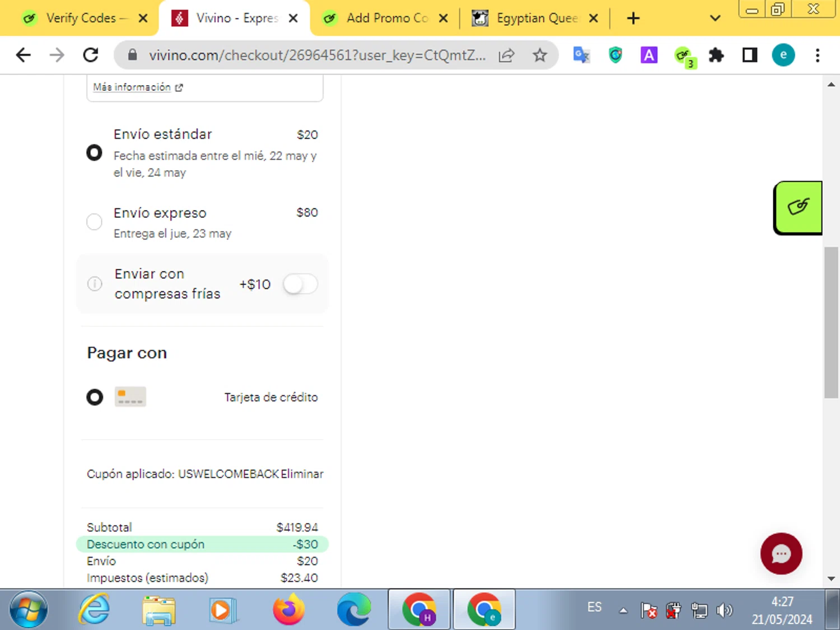Switch to Chrome window with e profile
The width and height of the screenshot is (840, 630).
click(x=484, y=609)
